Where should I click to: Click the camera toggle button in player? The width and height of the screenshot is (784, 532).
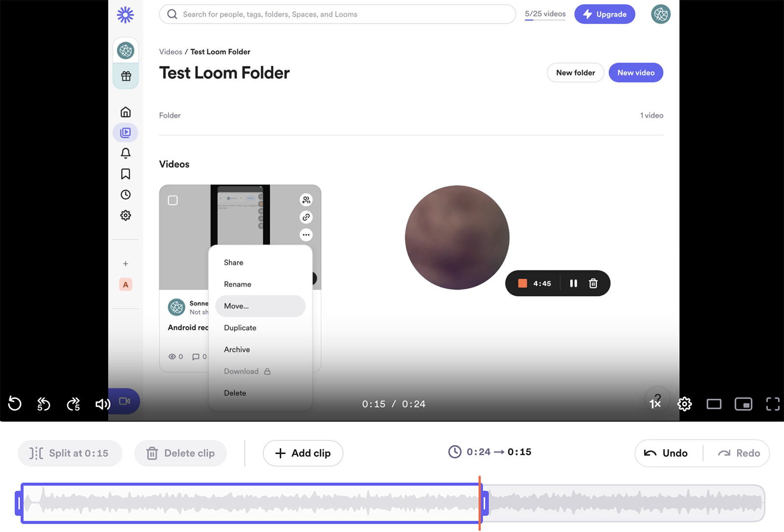coord(124,401)
